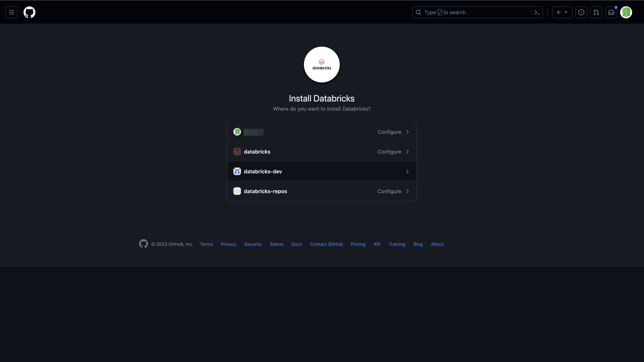Expand the databricks-dev organization row
The image size is (644, 362).
(407, 171)
